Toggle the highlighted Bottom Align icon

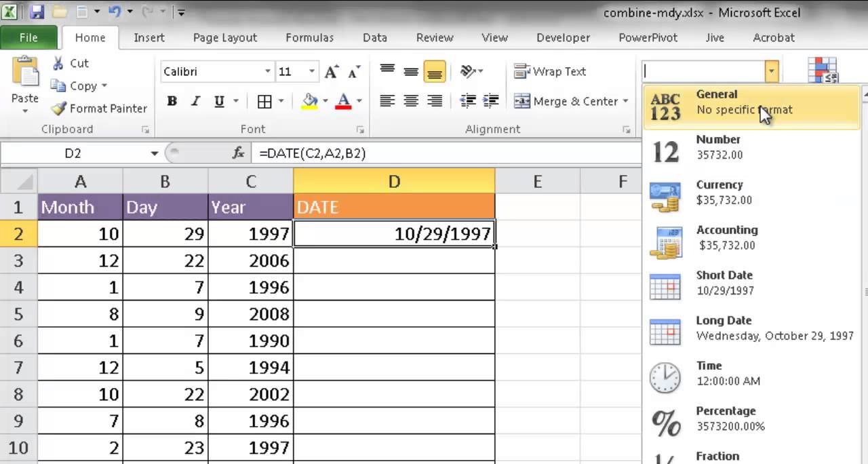point(435,71)
